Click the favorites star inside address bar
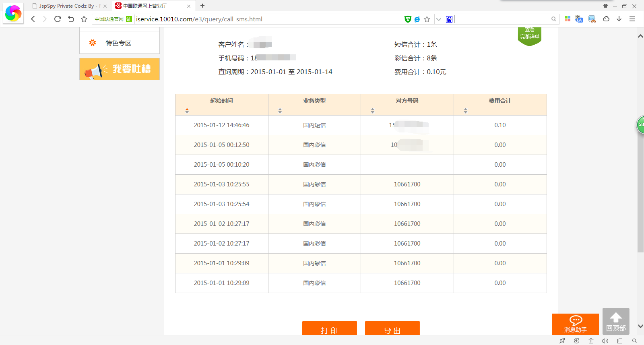Image resolution: width=644 pixels, height=345 pixels. click(x=427, y=19)
